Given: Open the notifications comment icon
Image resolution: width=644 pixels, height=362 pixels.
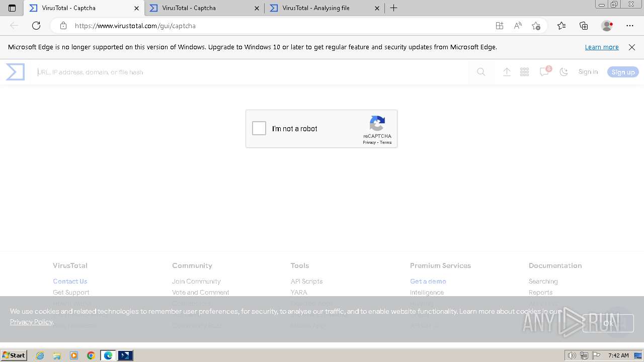Looking at the screenshot, I should pyautogui.click(x=544, y=72).
